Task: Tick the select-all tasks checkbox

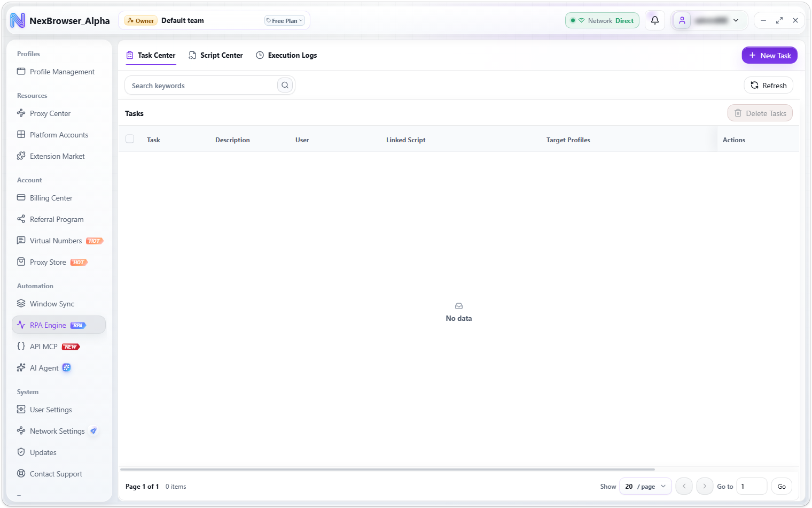Action: tap(130, 139)
